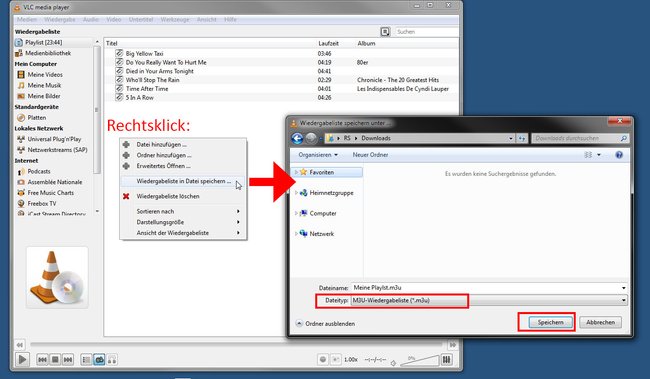Open the address bar path history dropdown

[x=511, y=138]
